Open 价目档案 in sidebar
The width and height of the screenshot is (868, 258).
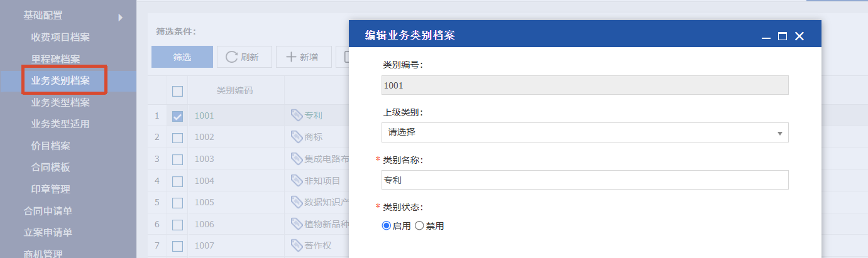coord(50,146)
